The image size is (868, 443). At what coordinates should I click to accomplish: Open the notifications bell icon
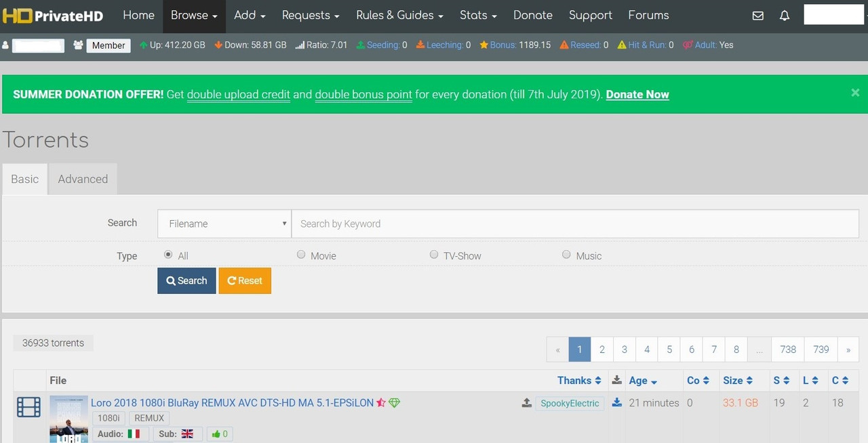[x=785, y=16]
